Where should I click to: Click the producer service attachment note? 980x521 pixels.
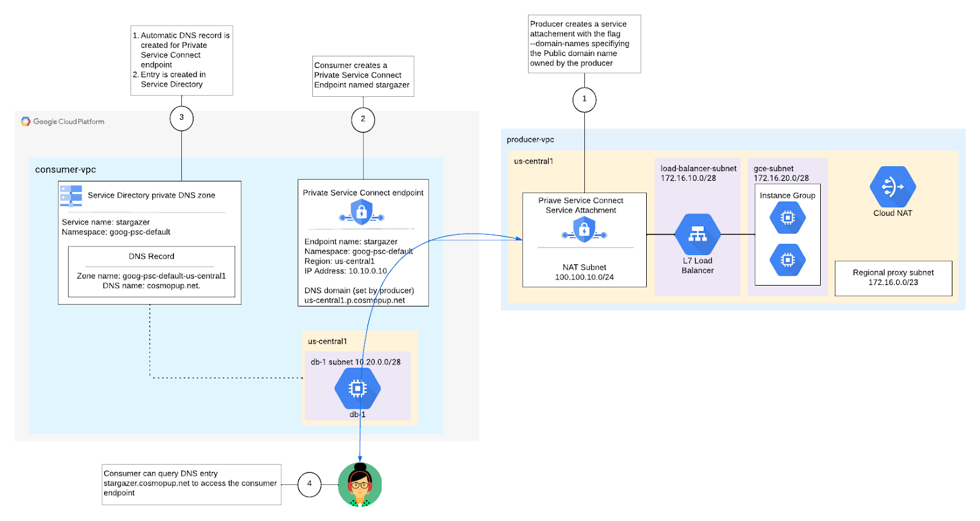pos(584,44)
